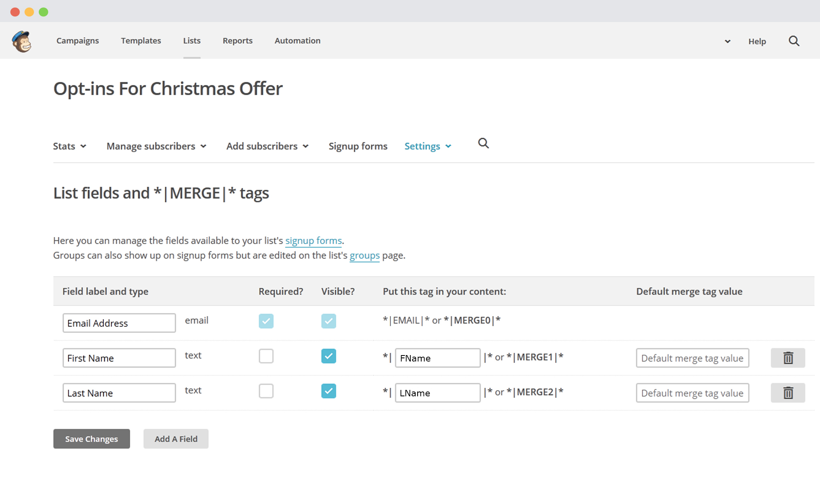Delete the First Name field with trash icon
The height and width of the screenshot is (504, 820).
[788, 358]
